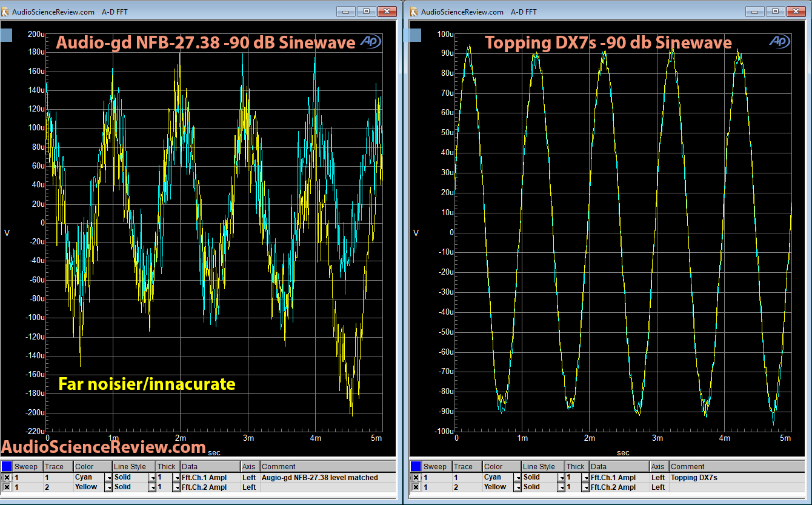This screenshot has width=812, height=505.
Task: Select 'Fft.Ch.2 Ampl' data cell in the Topping DX7s legend
Action: tap(620, 487)
